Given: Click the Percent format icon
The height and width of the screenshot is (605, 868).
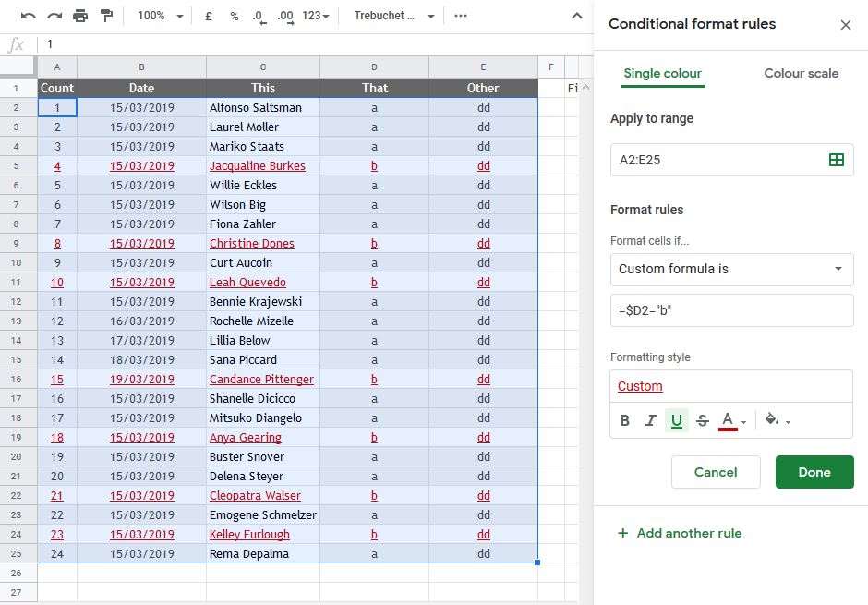Looking at the screenshot, I should click(234, 16).
